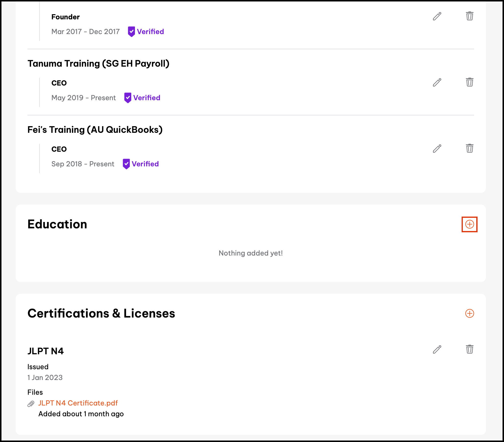The width and height of the screenshot is (504, 442).
Task: Edit the Founder position entry
Action: point(437,16)
